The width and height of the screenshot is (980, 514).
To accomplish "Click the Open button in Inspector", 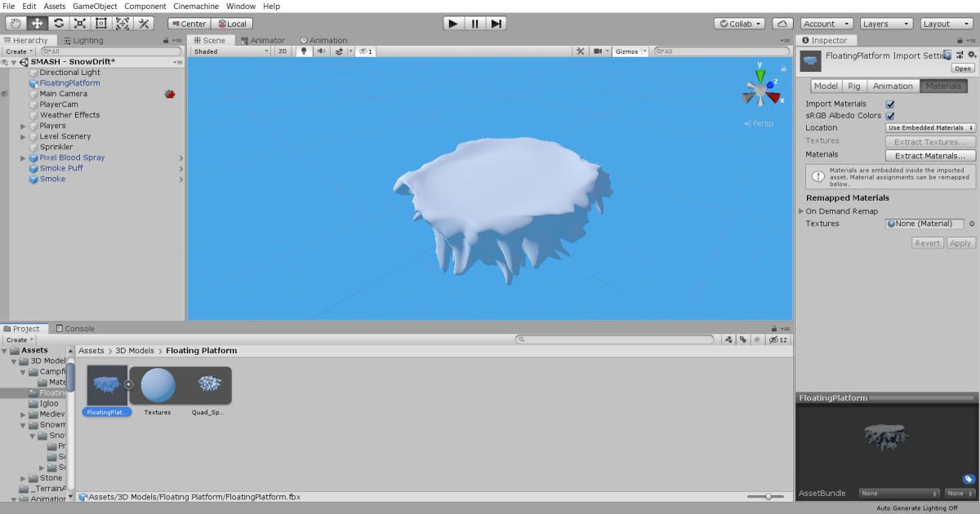I will 963,69.
